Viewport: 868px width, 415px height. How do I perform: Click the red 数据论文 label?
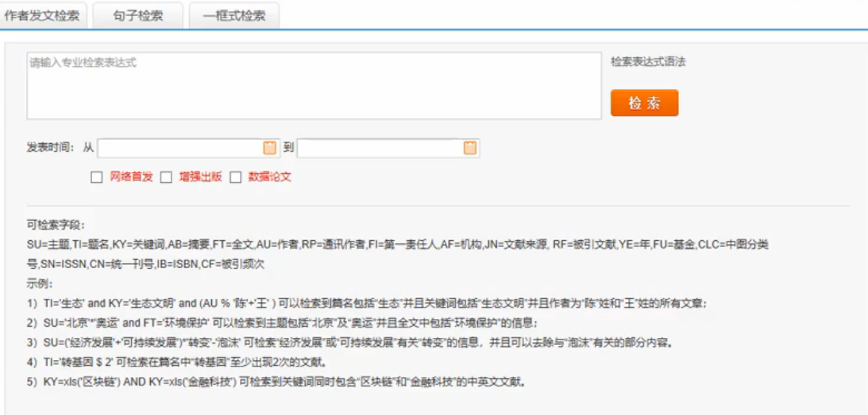click(x=269, y=177)
